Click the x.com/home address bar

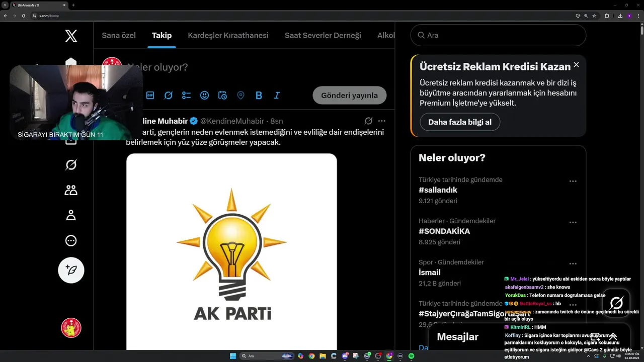click(x=302, y=16)
